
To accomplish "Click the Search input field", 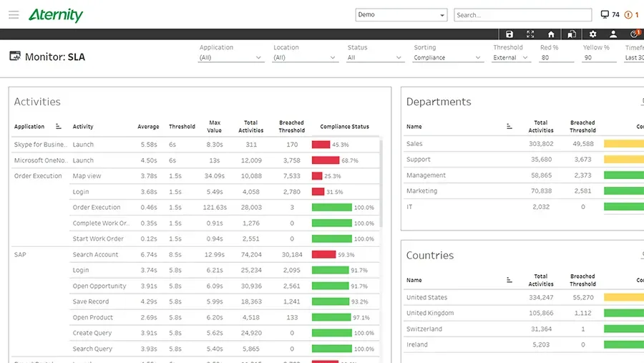I will tap(522, 15).
